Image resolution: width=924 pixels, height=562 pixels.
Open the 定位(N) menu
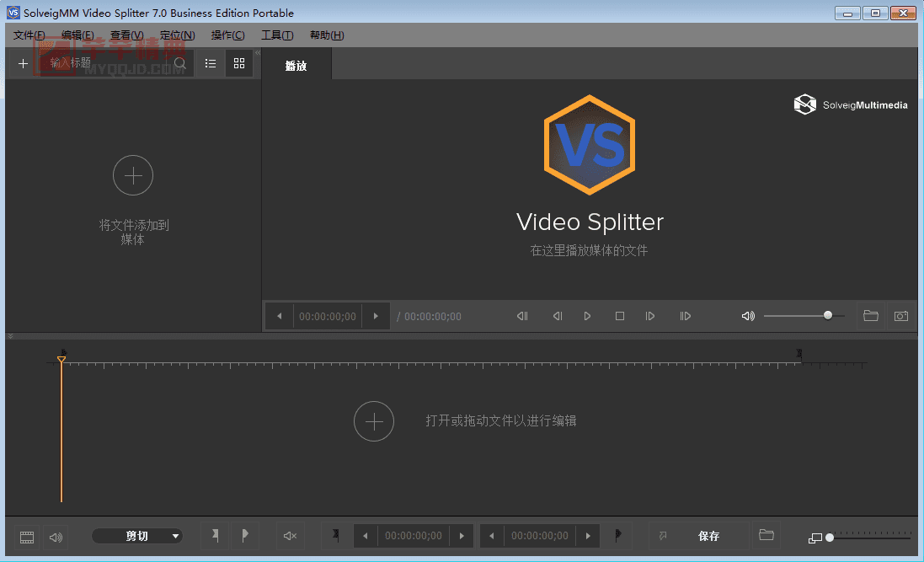[x=177, y=35]
